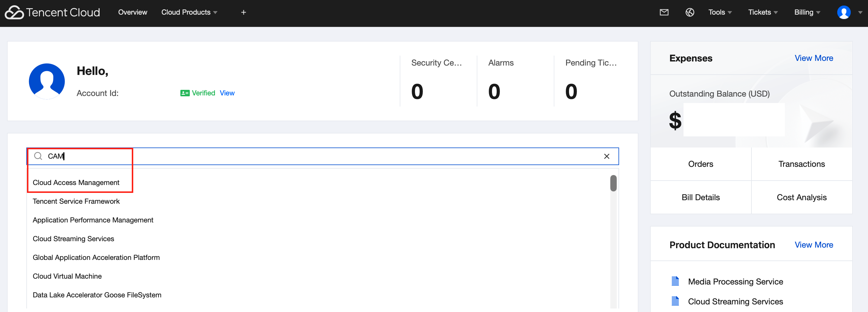Click the Media Processing Service document icon
Viewport: 868px width, 312px height.
(x=675, y=281)
